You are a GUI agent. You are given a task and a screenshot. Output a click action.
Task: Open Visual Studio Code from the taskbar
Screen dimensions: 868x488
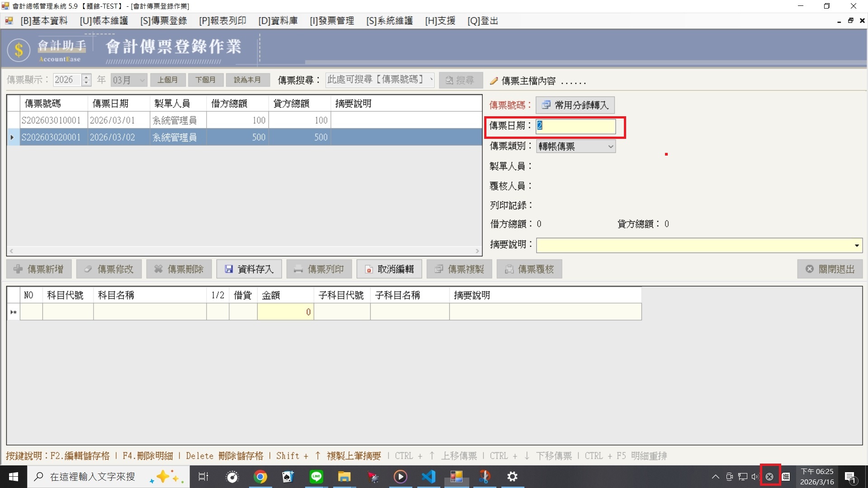428,477
